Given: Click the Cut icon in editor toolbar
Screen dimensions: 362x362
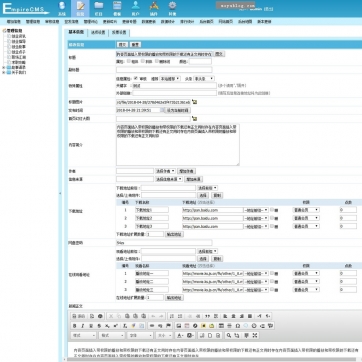Looking at the screenshot, I should tap(111, 316).
